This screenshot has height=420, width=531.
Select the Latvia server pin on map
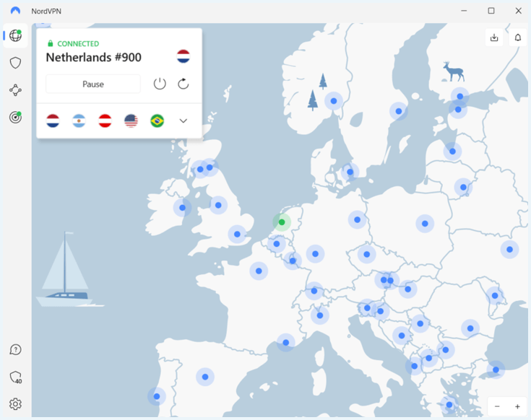coord(452,152)
